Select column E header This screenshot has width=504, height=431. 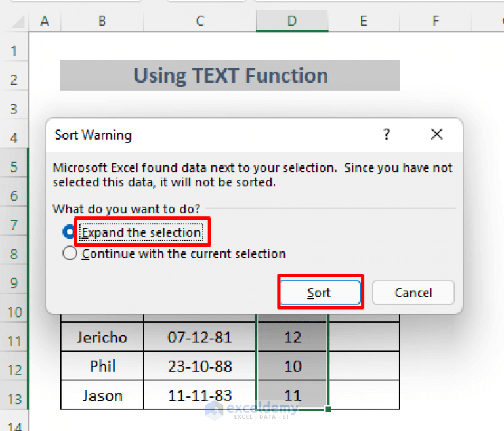[364, 21]
